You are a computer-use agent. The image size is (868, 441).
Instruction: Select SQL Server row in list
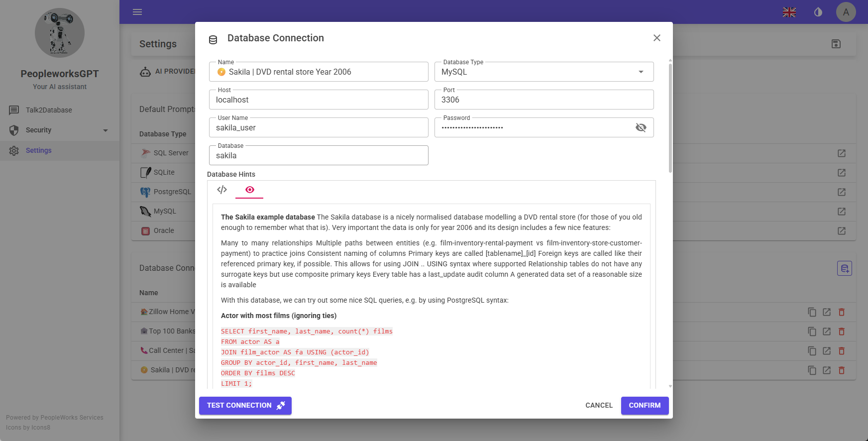point(164,153)
